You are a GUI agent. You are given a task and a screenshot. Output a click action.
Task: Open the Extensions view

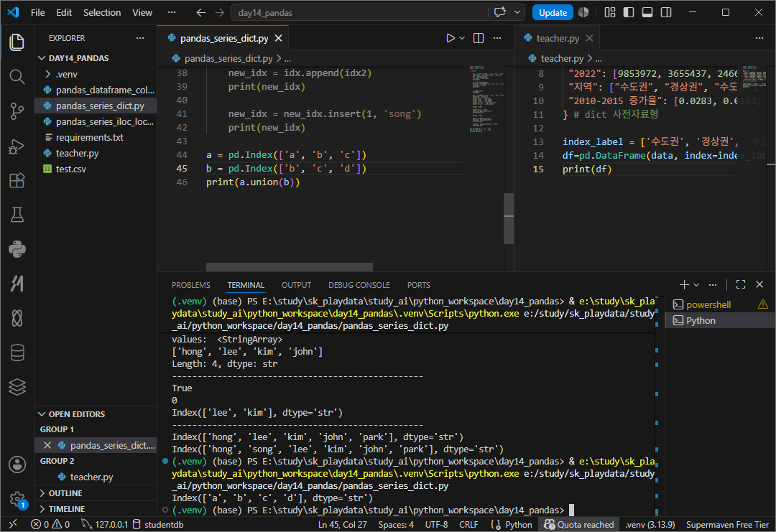click(x=17, y=180)
